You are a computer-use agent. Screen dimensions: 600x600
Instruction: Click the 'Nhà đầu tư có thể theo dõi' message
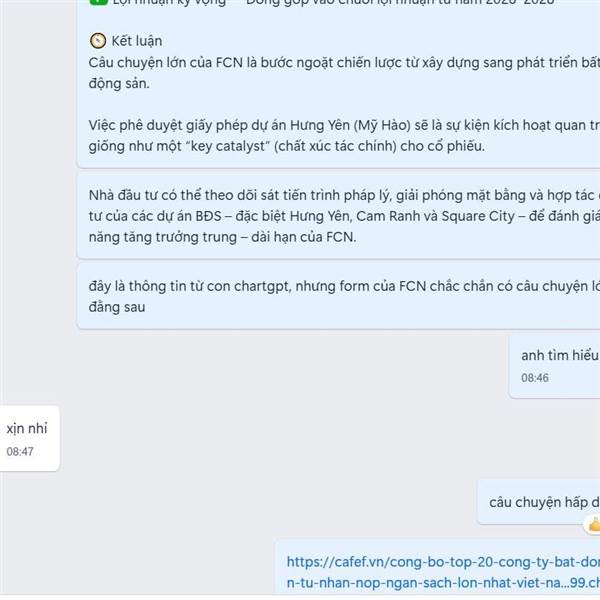point(339,216)
